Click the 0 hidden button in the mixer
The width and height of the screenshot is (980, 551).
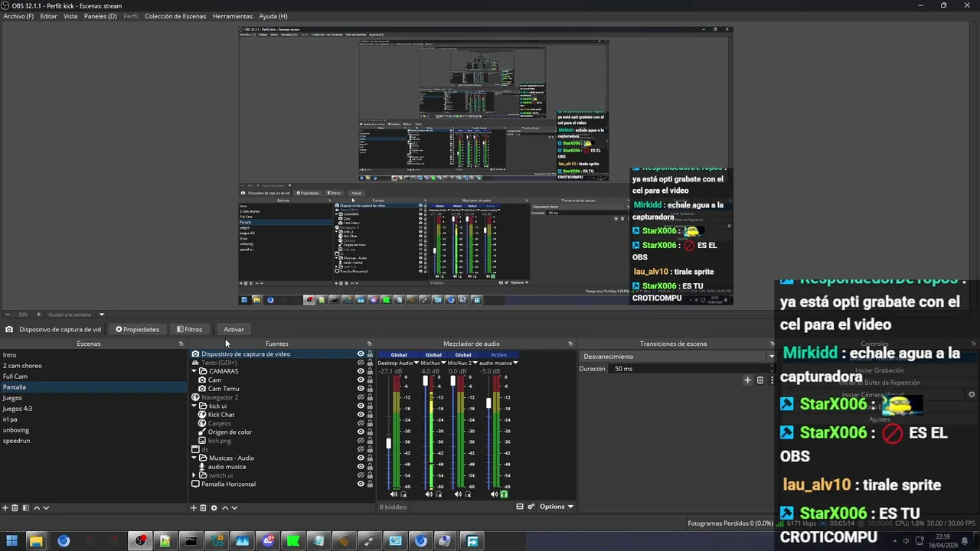[x=393, y=507]
